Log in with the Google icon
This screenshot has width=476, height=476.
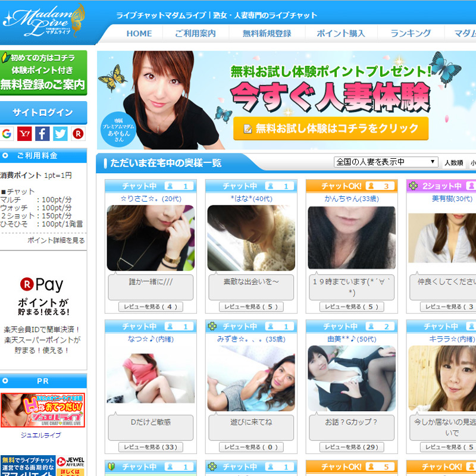point(7,133)
